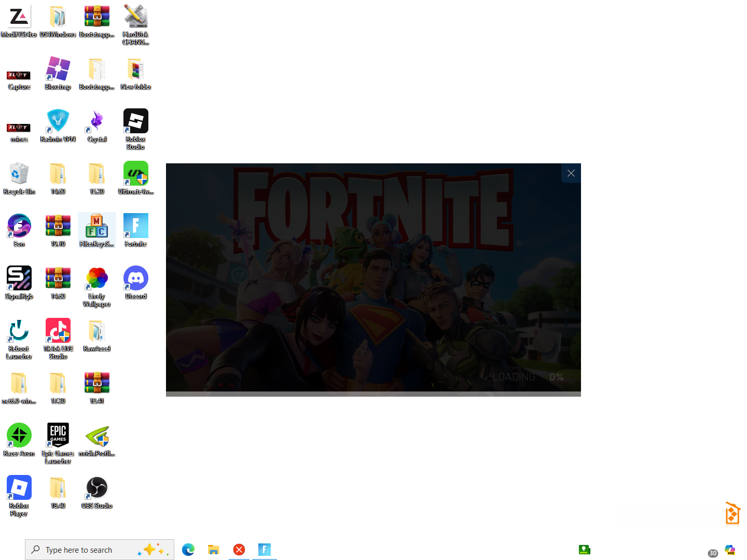The image size is (747, 560).
Task: Select the Reboot Launcher desktop icon
Action: coord(19,339)
